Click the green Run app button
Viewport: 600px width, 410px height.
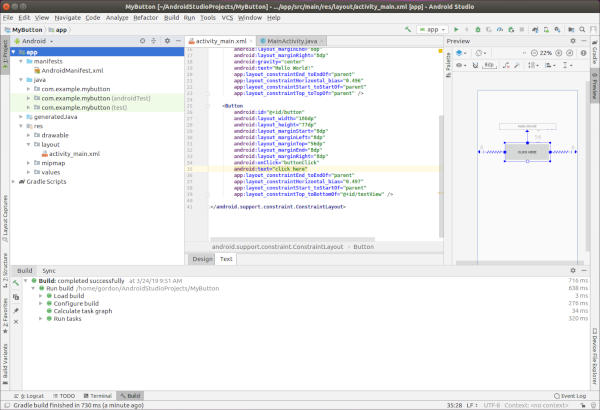(x=455, y=29)
